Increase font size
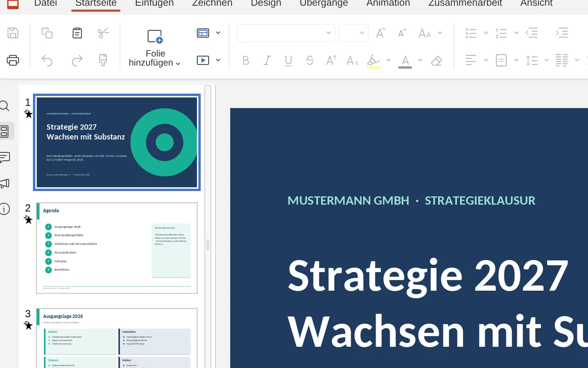 [x=381, y=33]
